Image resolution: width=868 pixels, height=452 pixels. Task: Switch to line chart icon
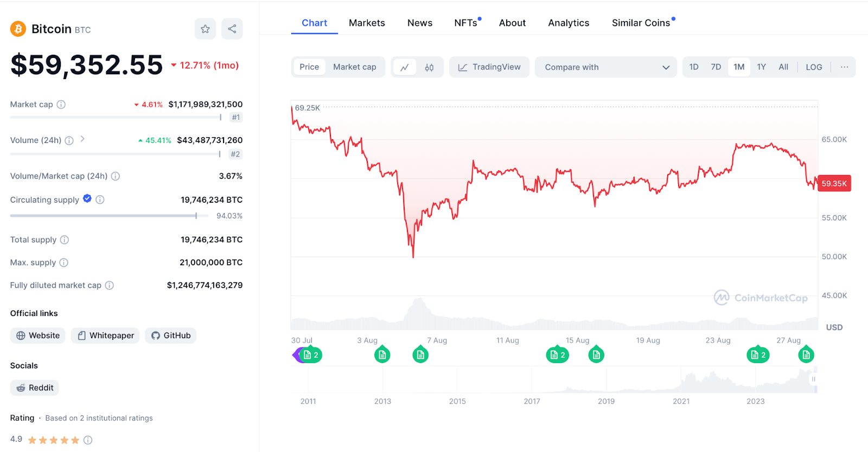[405, 67]
